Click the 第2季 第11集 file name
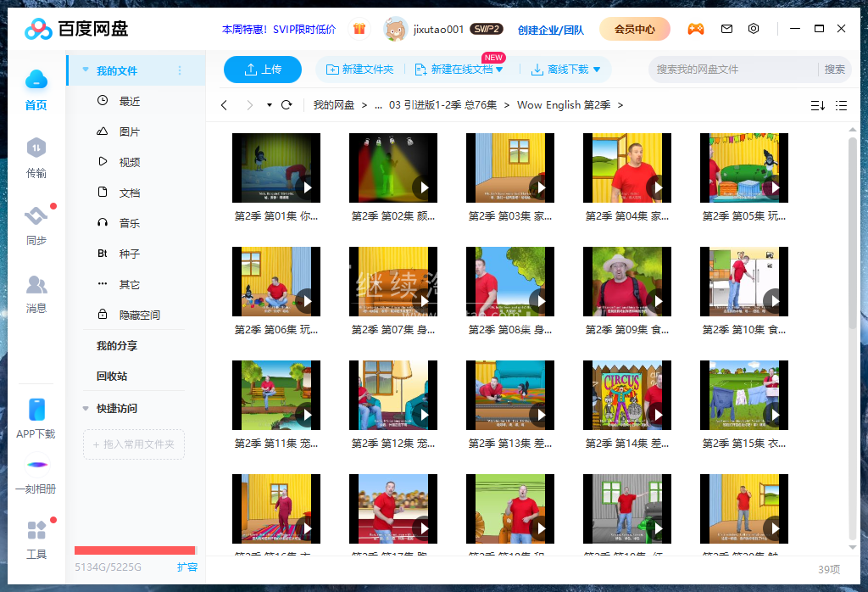 click(x=276, y=444)
